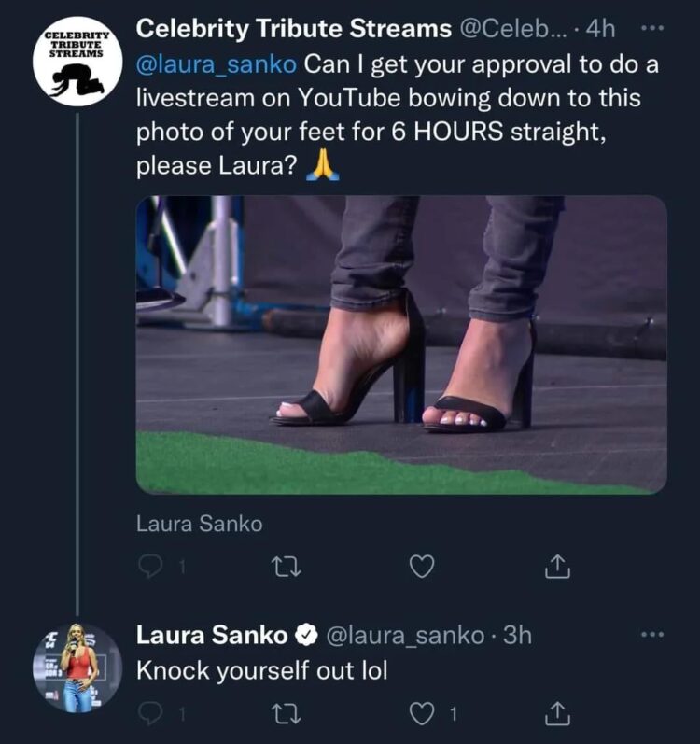Click the 'Laura Sanko' tag below the photo
The image size is (700, 744).
[200, 524]
